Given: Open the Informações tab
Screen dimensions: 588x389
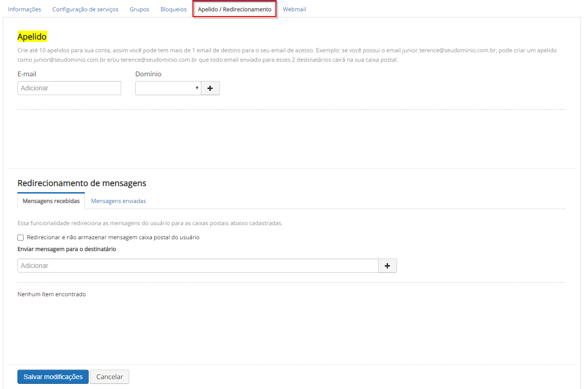Looking at the screenshot, I should (x=25, y=9).
